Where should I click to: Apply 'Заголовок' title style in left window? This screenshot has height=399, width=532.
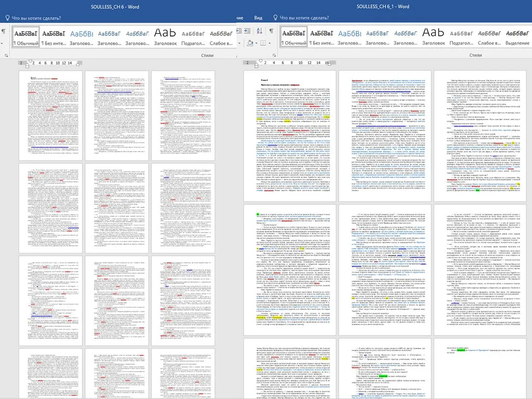165,37
